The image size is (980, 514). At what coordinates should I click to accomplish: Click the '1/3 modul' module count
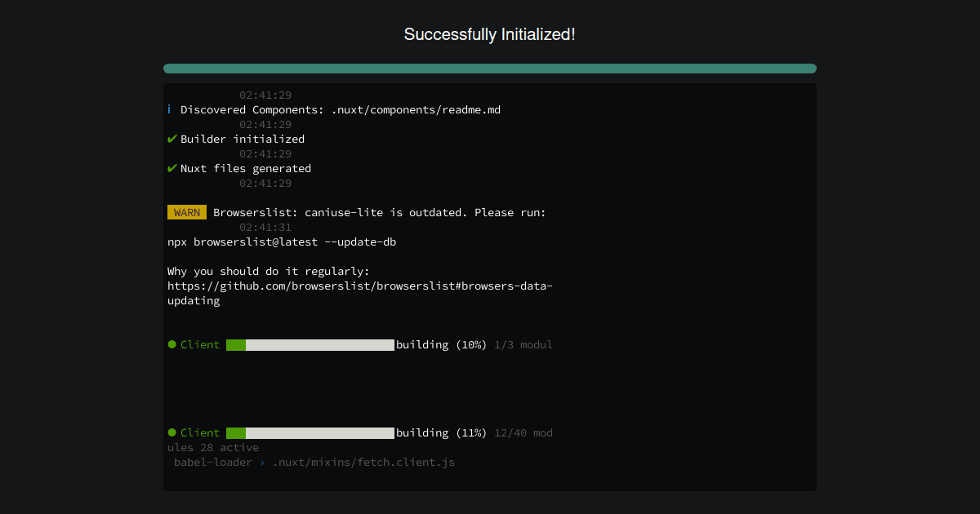pos(523,344)
